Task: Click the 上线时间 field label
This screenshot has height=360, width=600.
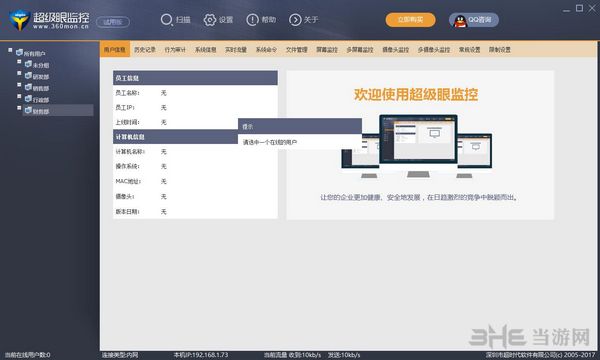Action: pyautogui.click(x=127, y=122)
